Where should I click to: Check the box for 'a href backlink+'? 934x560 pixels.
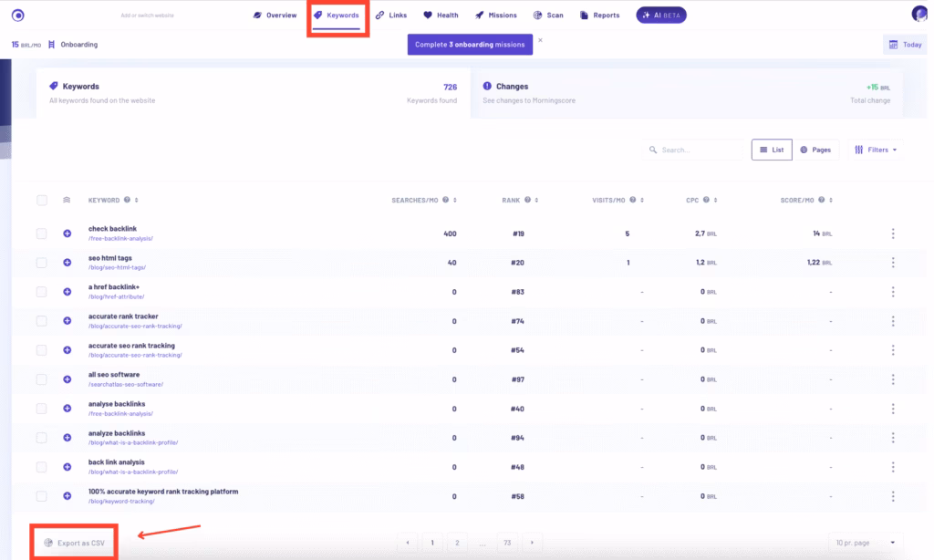click(41, 292)
